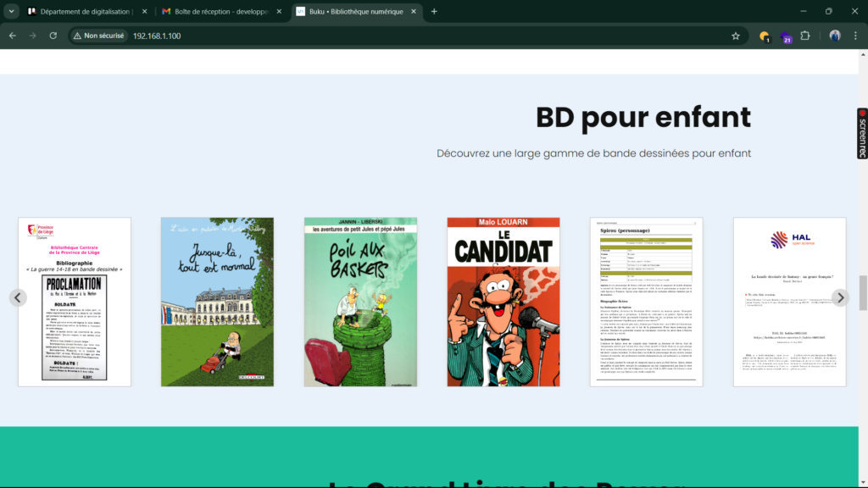This screenshot has width=868, height=488.
Task: Slide carousel to previous books
Action: 18,297
